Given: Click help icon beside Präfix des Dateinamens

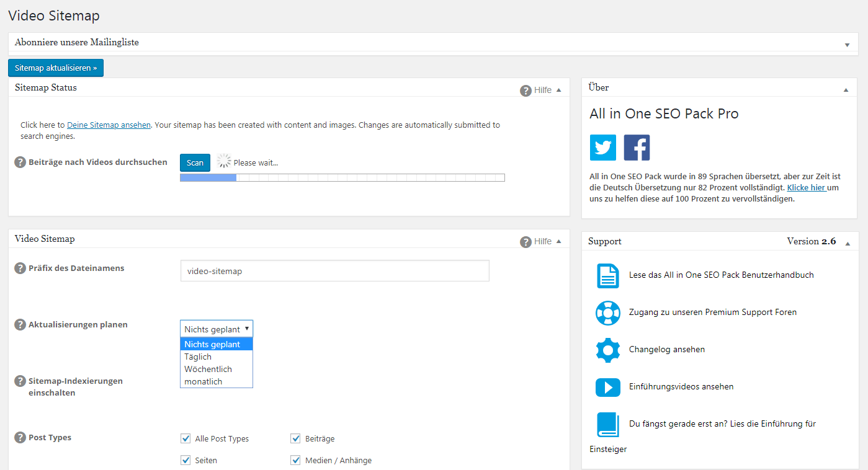Looking at the screenshot, I should point(20,268).
